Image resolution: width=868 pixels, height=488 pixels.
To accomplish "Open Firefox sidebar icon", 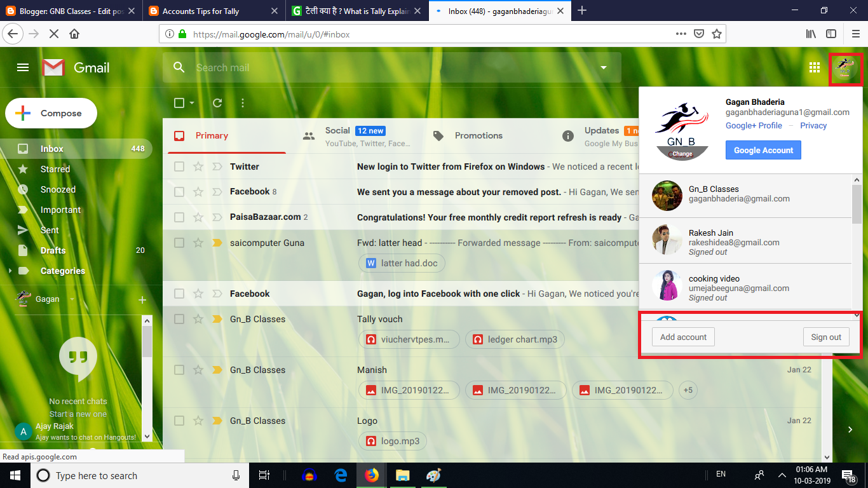I will [x=831, y=34].
